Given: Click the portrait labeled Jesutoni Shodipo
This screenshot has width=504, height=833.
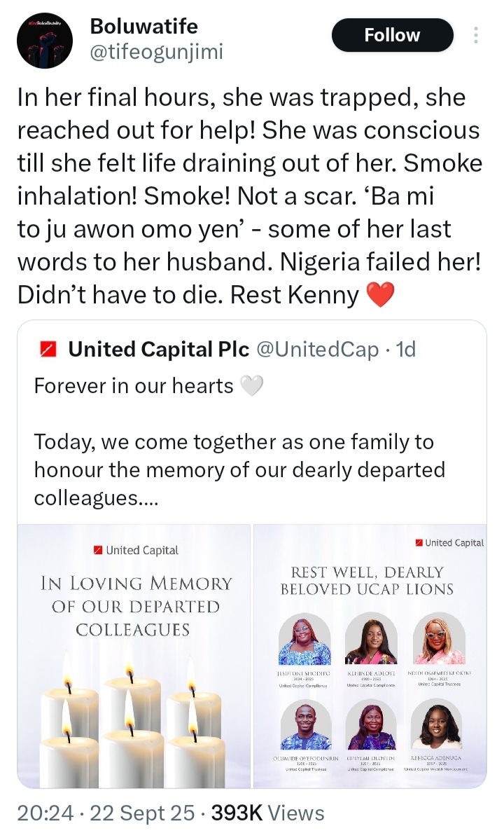Looking at the screenshot, I should coord(304,639).
